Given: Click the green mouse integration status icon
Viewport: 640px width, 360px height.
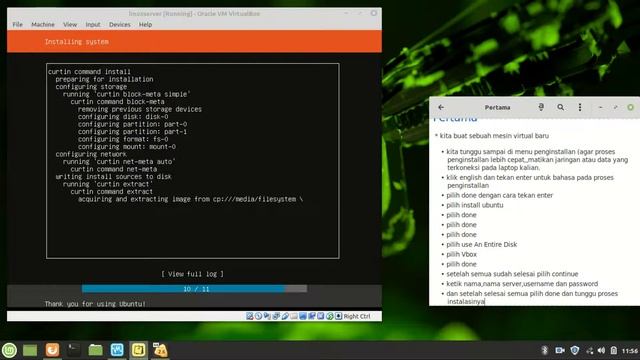Looking at the screenshot, I should click(330, 316).
